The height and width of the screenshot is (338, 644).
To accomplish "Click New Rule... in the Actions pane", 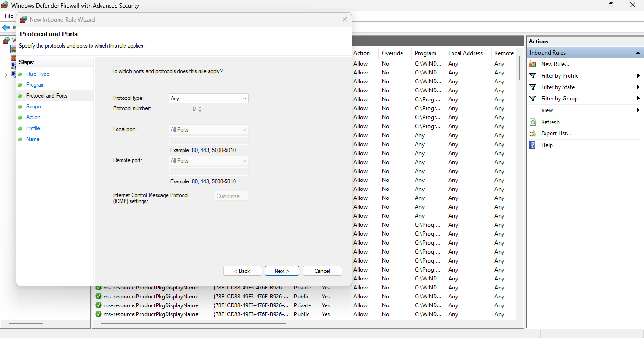I will coord(555,64).
